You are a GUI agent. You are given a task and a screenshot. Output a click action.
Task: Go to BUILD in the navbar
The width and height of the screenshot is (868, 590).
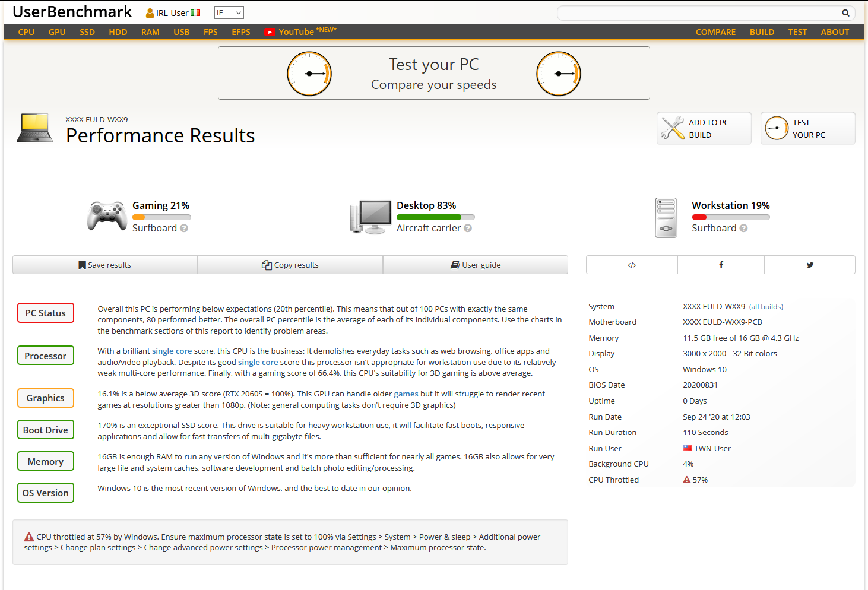[762, 32]
